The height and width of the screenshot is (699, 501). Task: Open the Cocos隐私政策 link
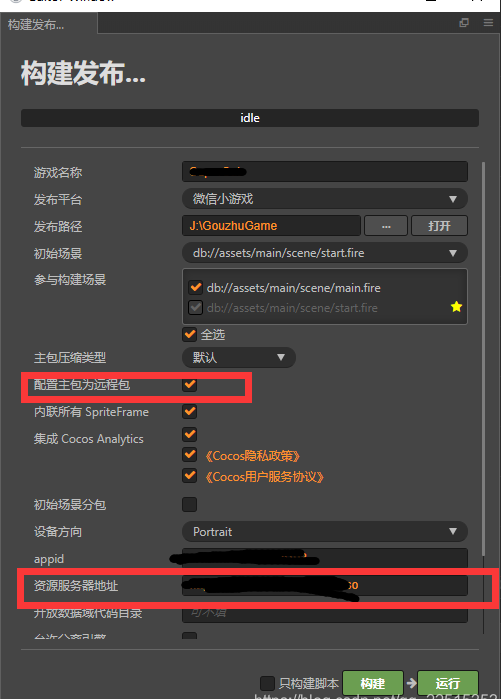(x=252, y=456)
